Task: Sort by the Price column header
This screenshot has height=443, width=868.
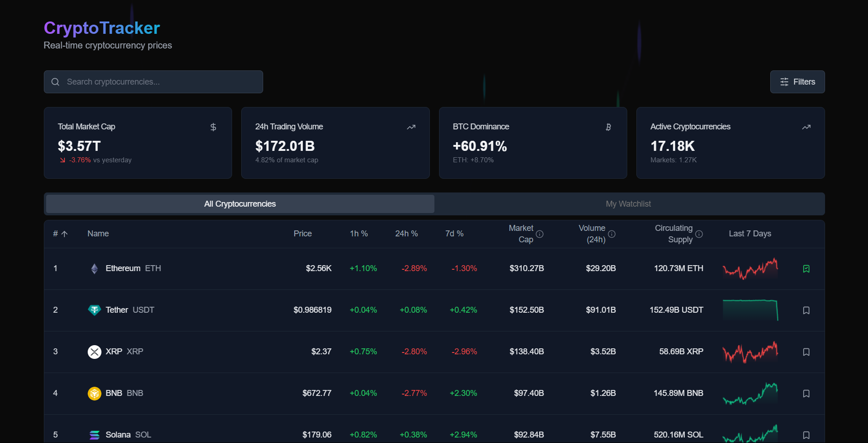Action: (x=302, y=234)
